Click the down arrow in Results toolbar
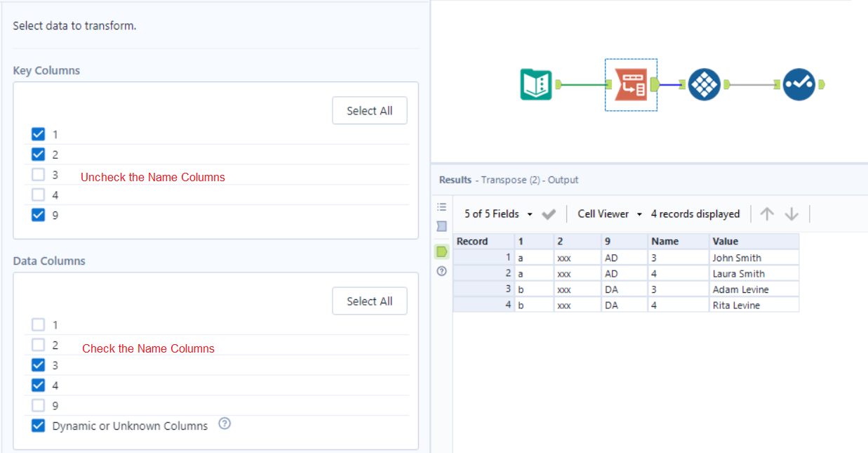Screen dimensions: 868x453 pyautogui.click(x=792, y=214)
